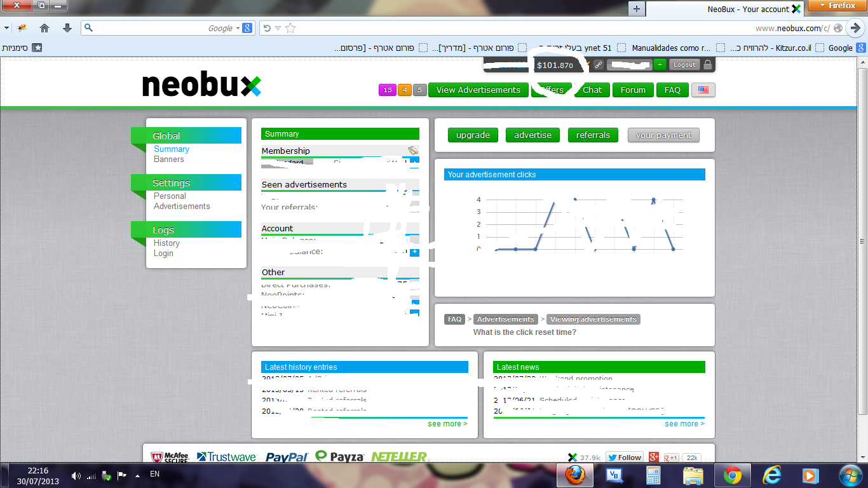Click the Payza logo in footer
The height and width of the screenshot is (488, 868).
tap(339, 457)
